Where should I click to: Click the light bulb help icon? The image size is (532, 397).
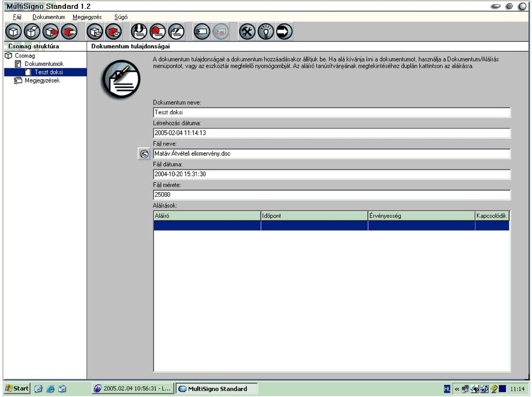pyautogui.click(x=265, y=32)
